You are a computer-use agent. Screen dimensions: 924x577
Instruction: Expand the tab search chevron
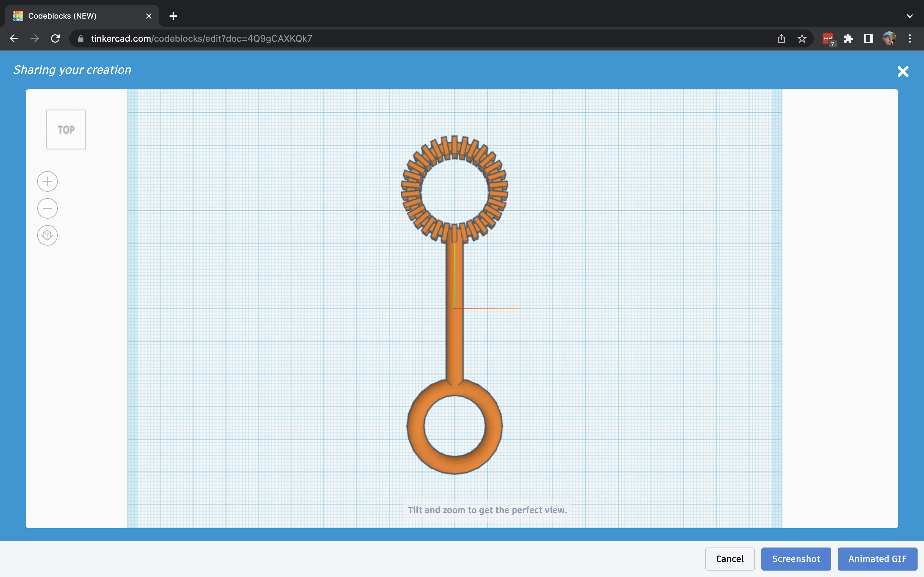coord(910,16)
